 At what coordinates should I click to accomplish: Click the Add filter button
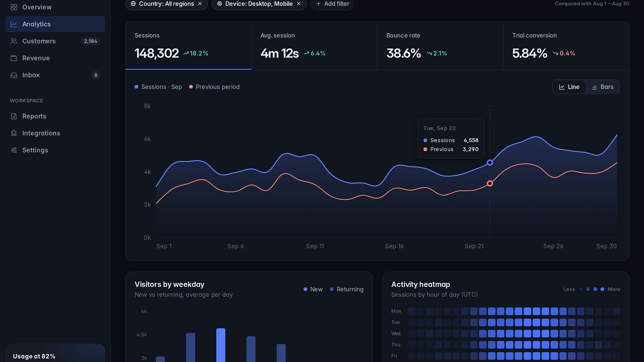pyautogui.click(x=332, y=4)
